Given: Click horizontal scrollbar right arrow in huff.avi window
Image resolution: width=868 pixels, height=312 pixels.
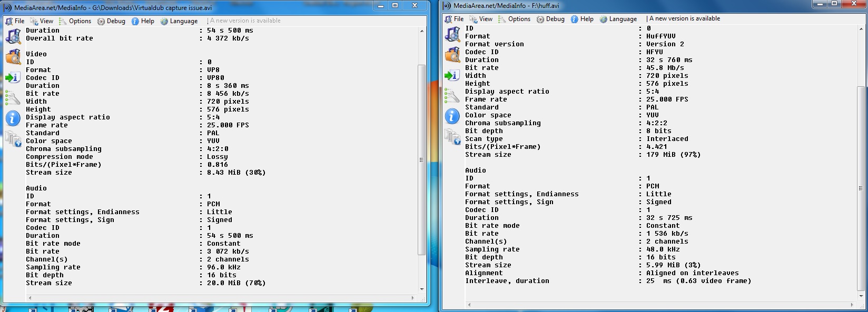Looking at the screenshot, I should pos(852,305).
